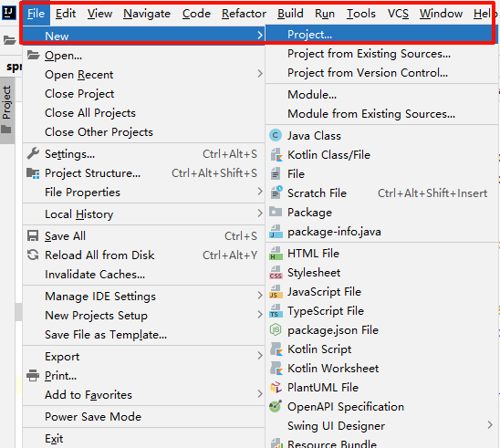Image resolution: width=500 pixels, height=448 pixels.
Task: Open the Navigate menu
Action: pyautogui.click(x=147, y=14)
